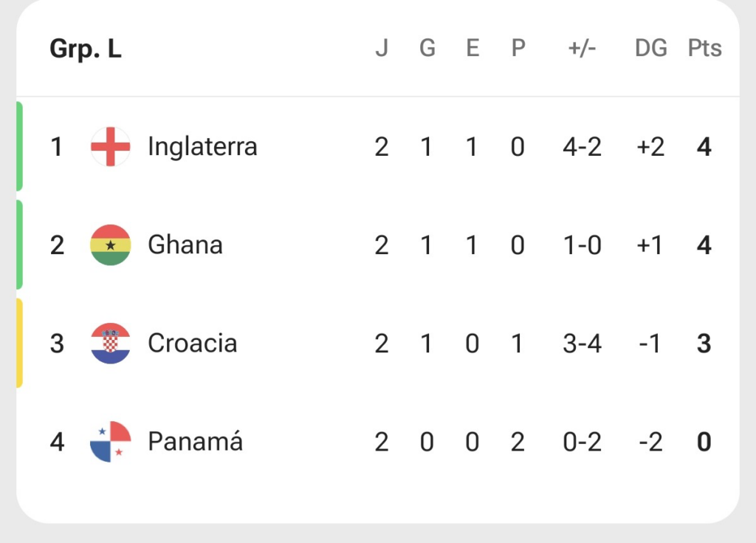Open the Ghana team name link
The height and width of the screenshot is (543, 756).
point(185,245)
